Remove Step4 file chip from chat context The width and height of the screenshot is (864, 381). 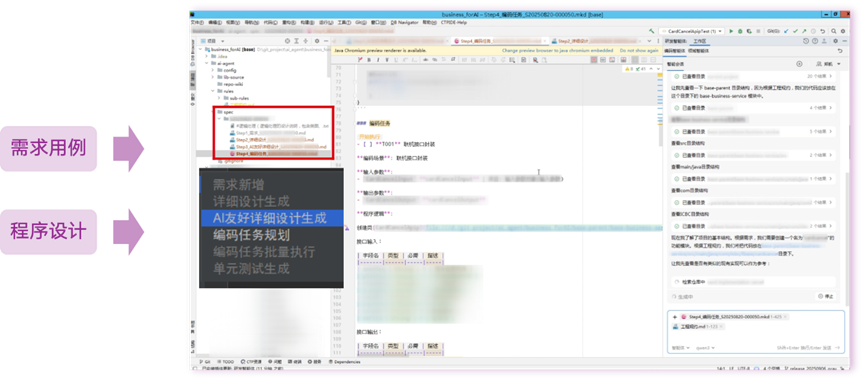click(785, 317)
